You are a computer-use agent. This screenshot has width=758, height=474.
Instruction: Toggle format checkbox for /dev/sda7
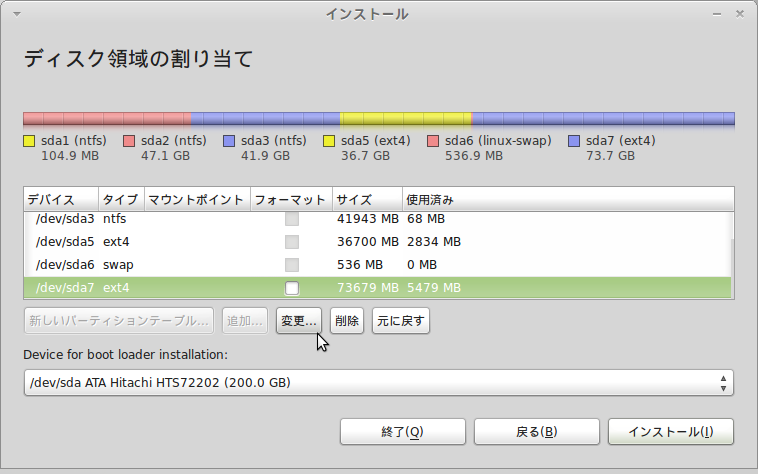pos(292,288)
